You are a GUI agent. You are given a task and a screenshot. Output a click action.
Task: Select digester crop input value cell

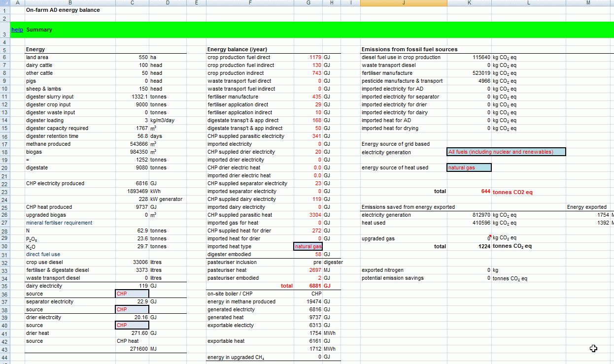click(x=132, y=104)
